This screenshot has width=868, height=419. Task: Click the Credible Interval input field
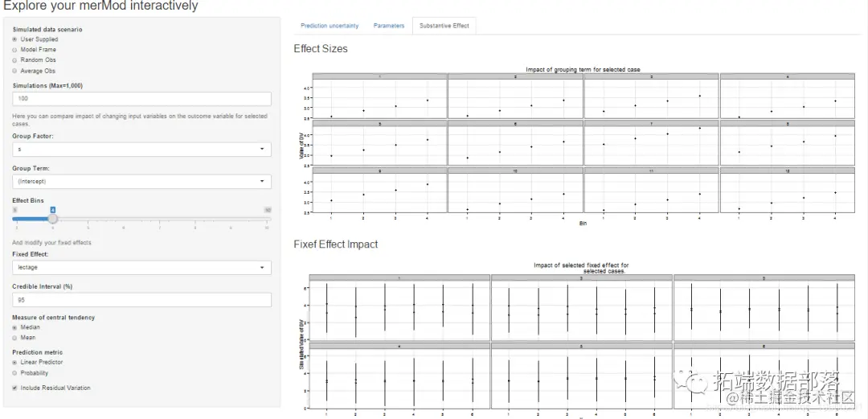point(141,300)
